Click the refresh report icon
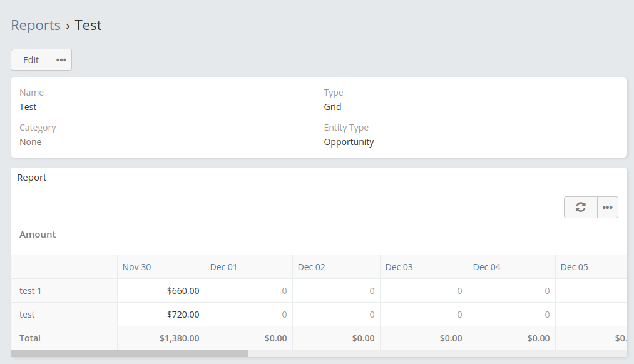The width and height of the screenshot is (634, 364). (581, 208)
